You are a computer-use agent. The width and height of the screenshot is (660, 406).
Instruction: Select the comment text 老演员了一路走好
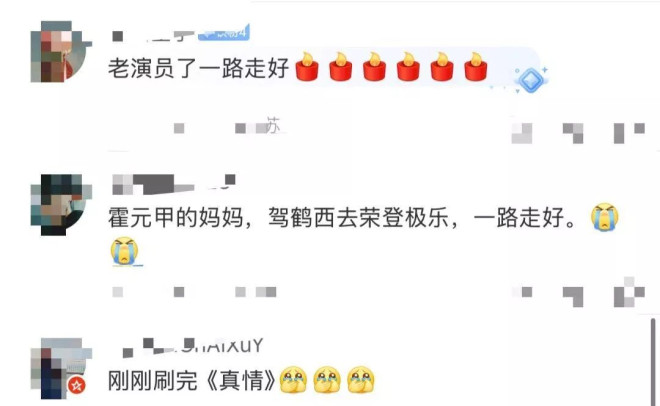(198, 68)
